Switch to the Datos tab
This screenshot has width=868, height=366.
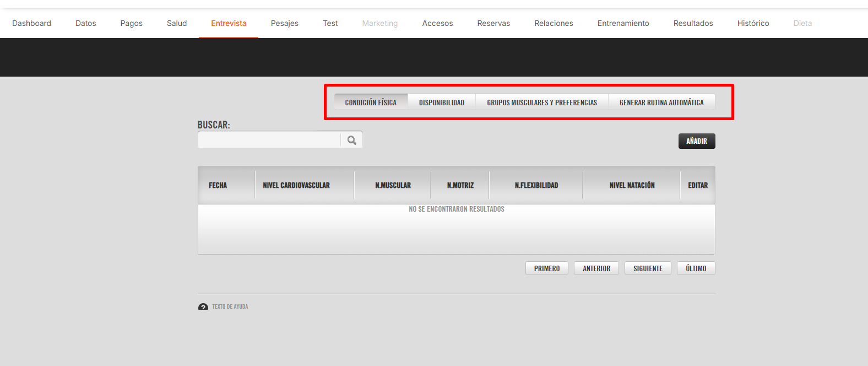coord(85,23)
